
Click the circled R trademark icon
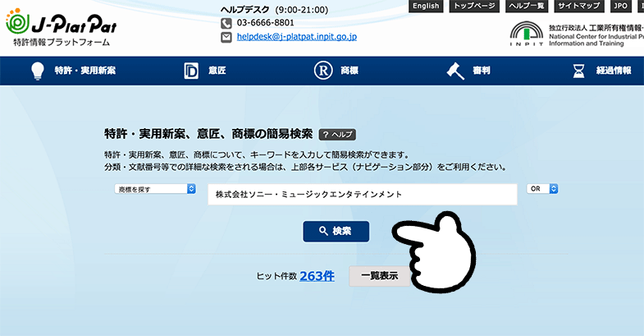[x=323, y=71]
